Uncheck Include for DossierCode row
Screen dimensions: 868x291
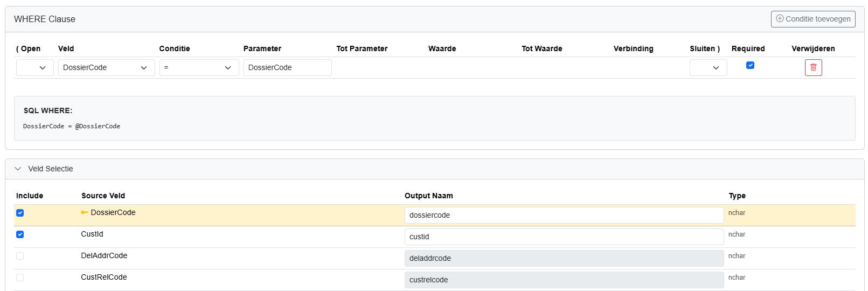pyautogui.click(x=20, y=213)
